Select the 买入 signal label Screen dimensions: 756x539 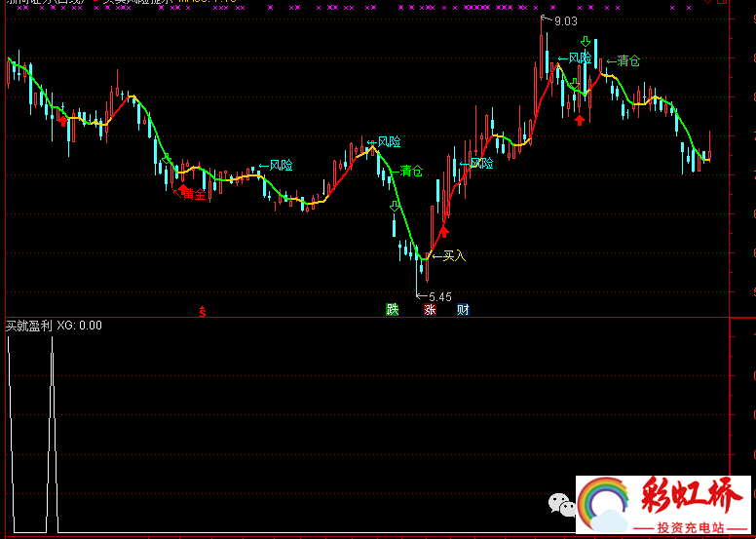pyautogui.click(x=449, y=256)
